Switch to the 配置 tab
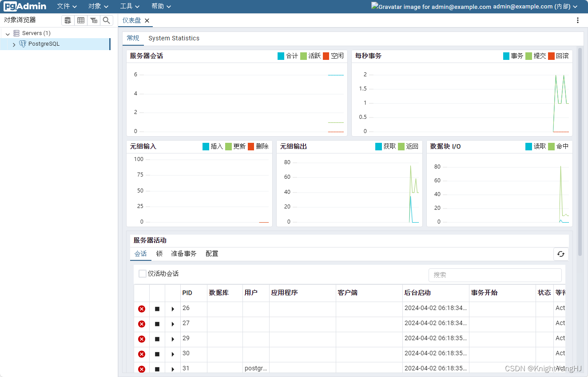 tap(212, 254)
